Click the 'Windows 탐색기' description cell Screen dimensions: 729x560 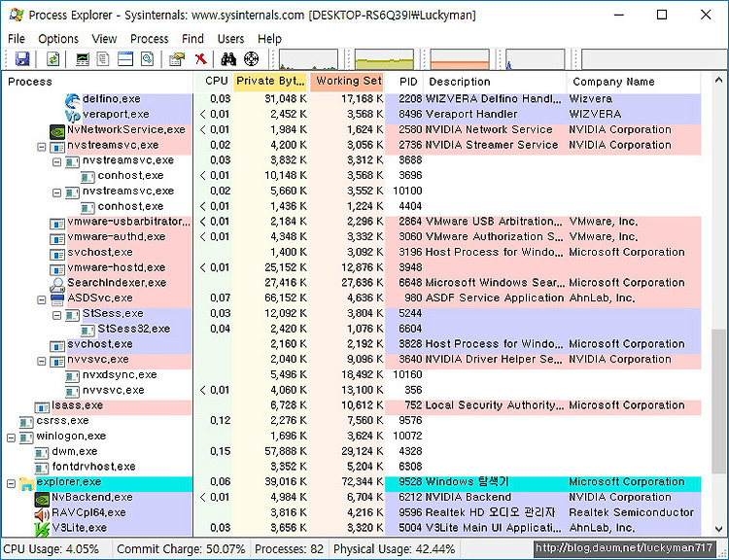pyautogui.click(x=467, y=482)
